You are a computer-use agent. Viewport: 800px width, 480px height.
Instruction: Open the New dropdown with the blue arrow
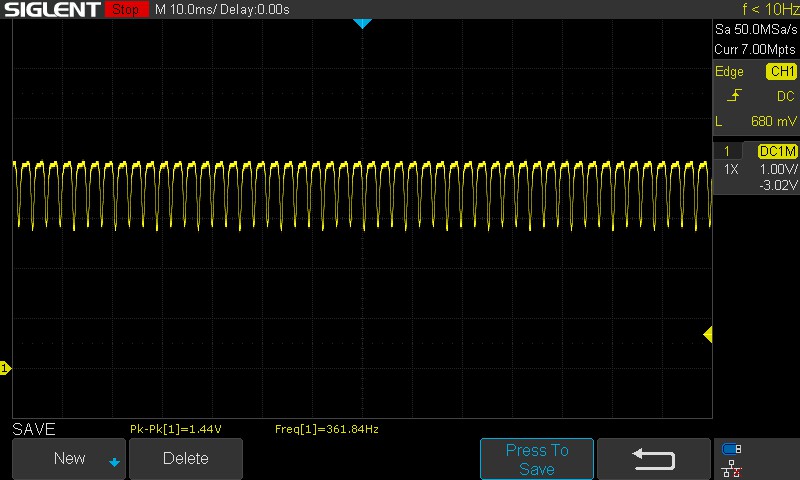pyautogui.click(x=69, y=459)
